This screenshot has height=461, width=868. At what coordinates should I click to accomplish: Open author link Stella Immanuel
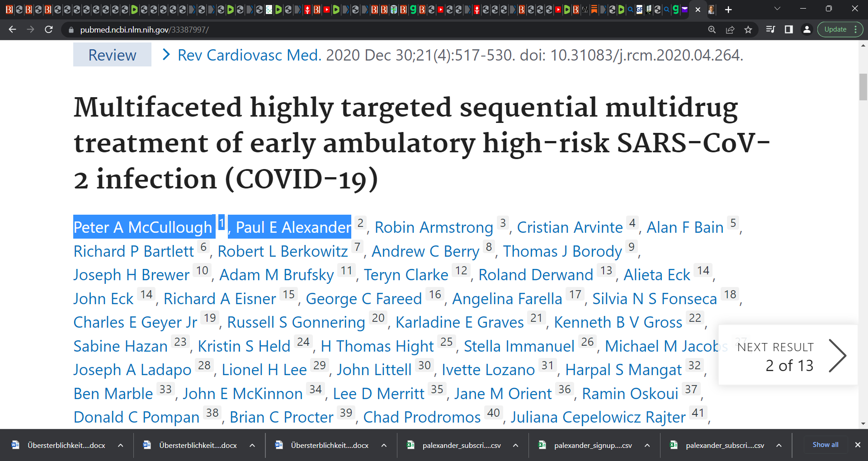click(x=519, y=346)
